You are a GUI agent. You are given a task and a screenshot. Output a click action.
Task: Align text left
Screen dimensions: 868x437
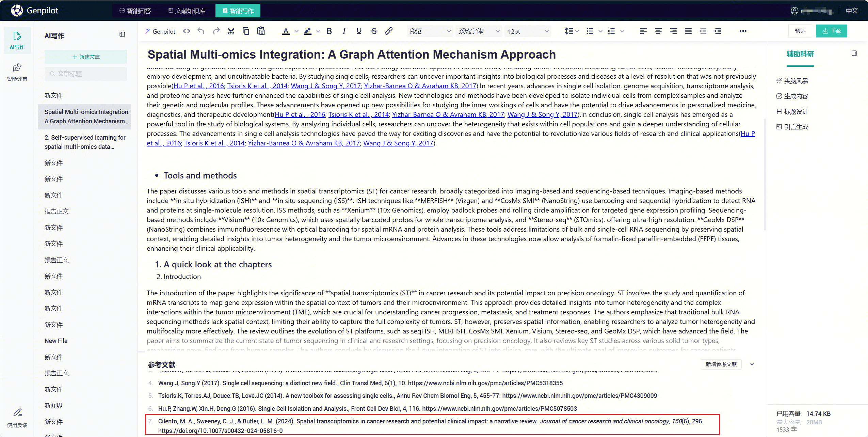[643, 31]
